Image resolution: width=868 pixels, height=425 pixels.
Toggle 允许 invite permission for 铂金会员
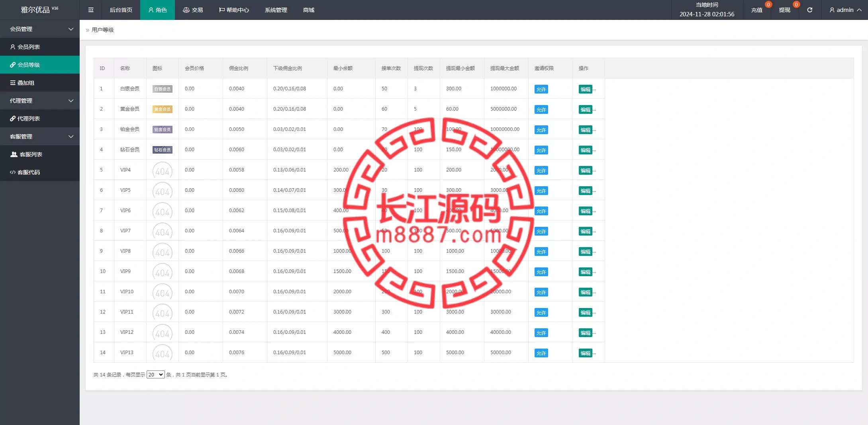541,130
